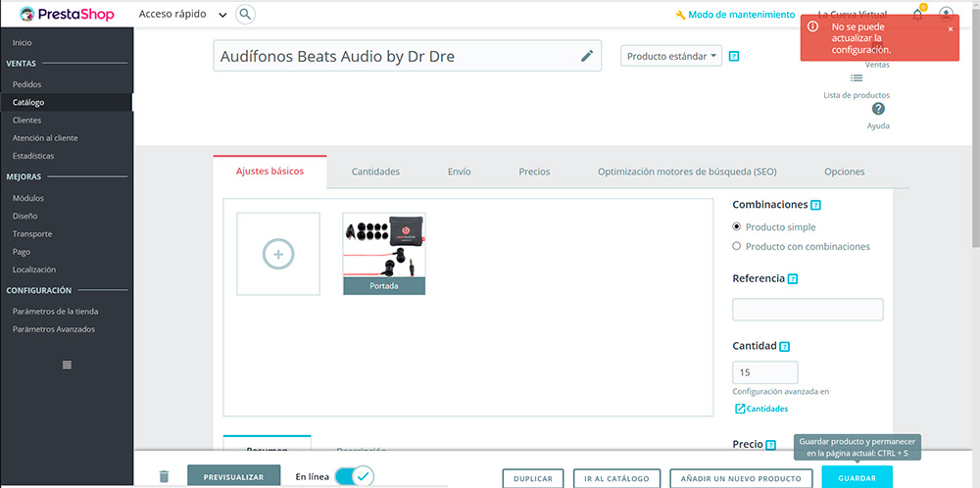Open the Producto estándar dropdown
This screenshot has height=488, width=980.
[x=671, y=56]
